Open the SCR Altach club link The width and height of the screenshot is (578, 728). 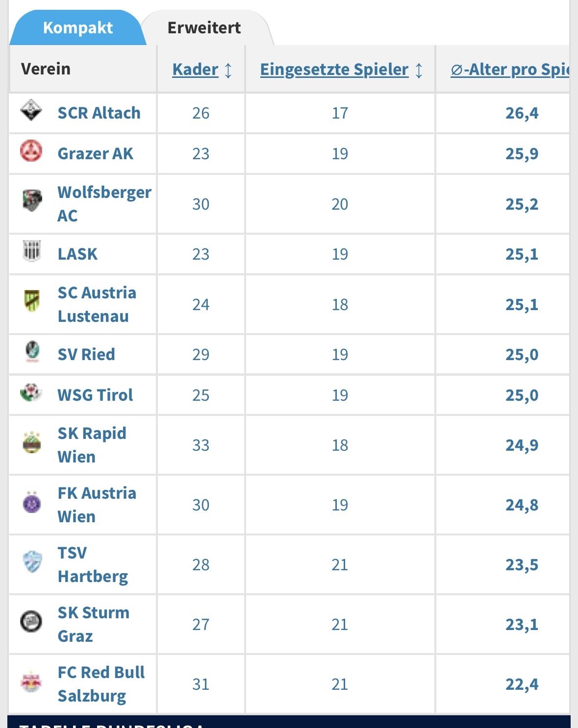click(x=99, y=113)
